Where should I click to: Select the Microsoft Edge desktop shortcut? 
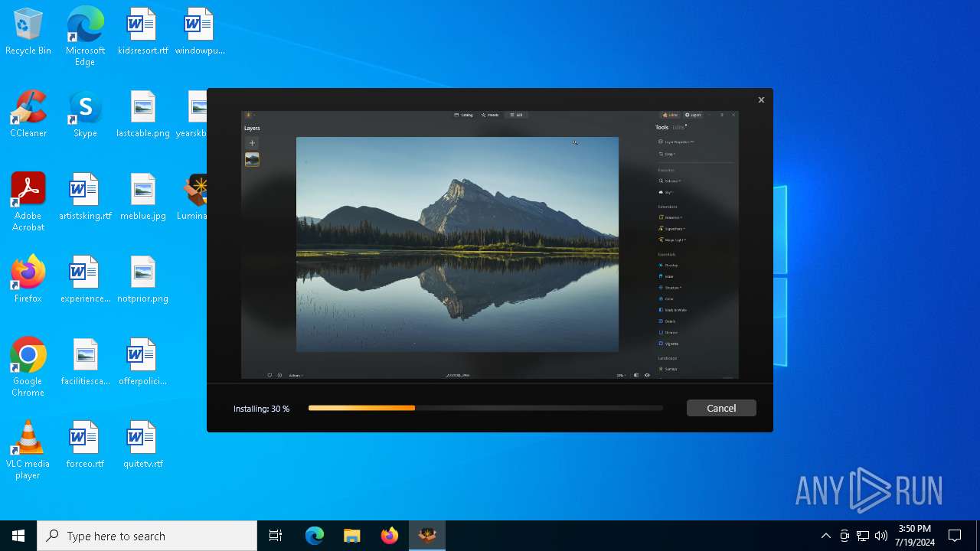coord(85,36)
